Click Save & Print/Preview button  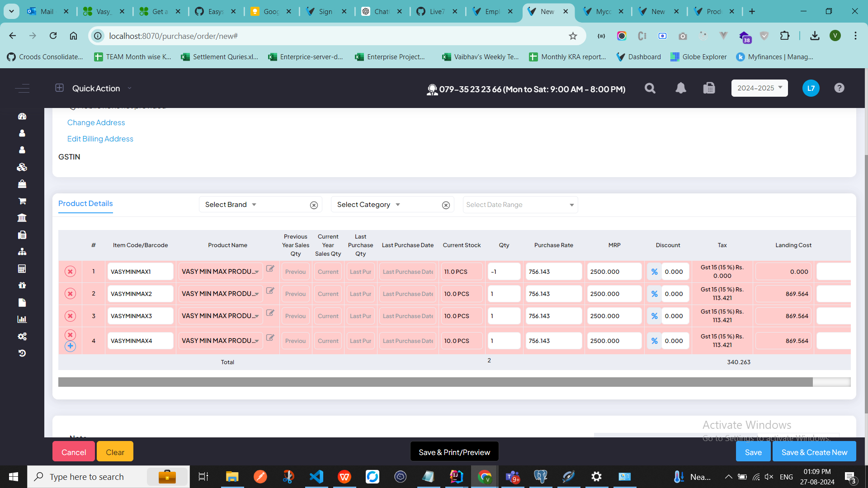[454, 452]
